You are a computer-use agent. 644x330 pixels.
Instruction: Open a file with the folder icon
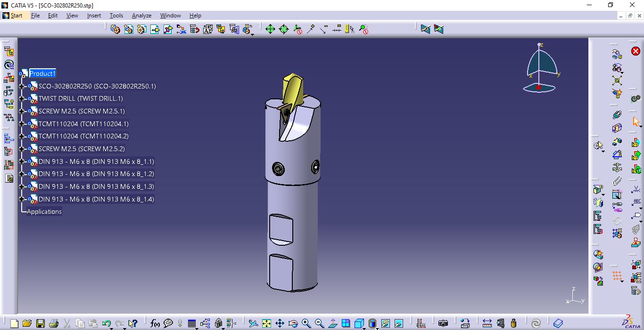27,323
